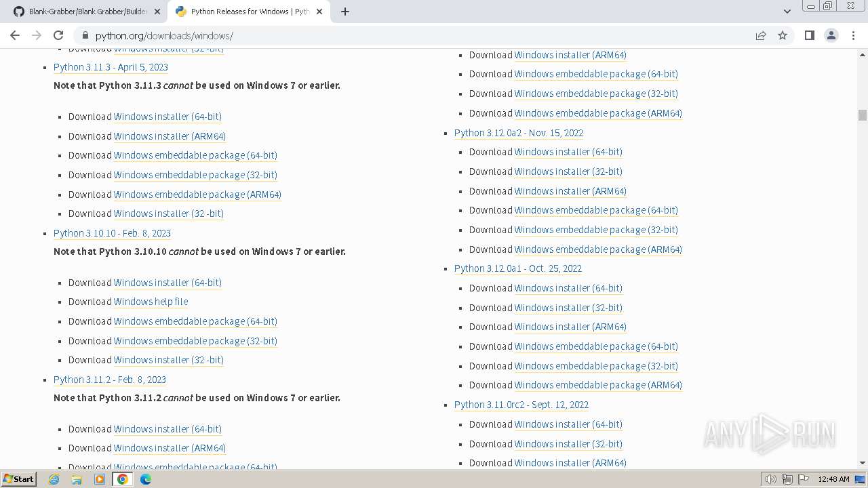Image resolution: width=868 pixels, height=488 pixels.
Task: Click the page vertical scrollbar thumb
Action: tap(863, 115)
